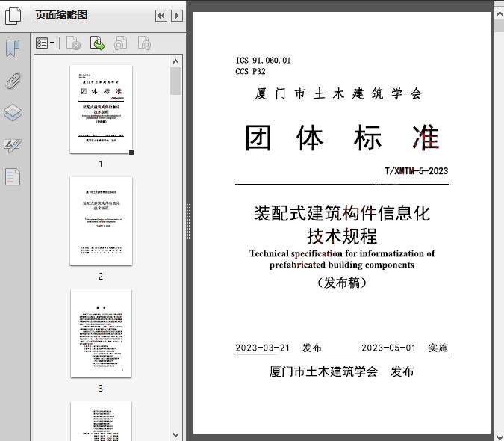Open the page thumbnails panel icon

pyautogui.click(x=13, y=16)
